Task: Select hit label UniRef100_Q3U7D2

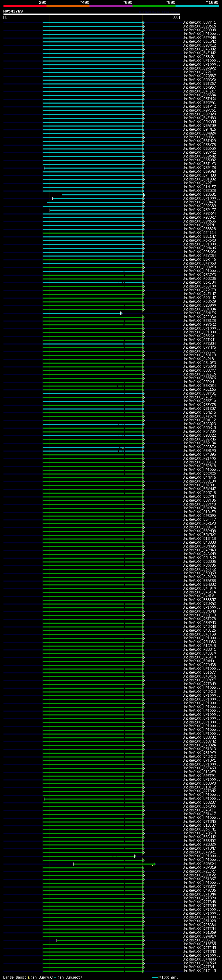Action: tap(199, 737)
